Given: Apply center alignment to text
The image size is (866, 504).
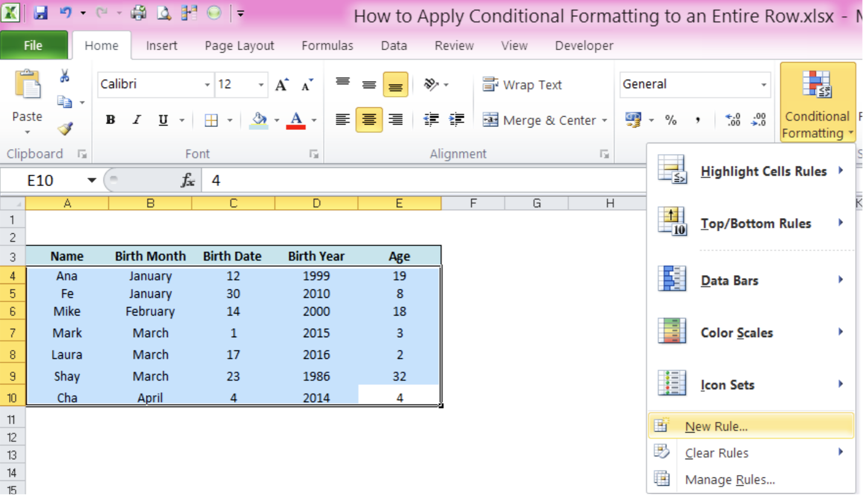Looking at the screenshot, I should [x=369, y=120].
